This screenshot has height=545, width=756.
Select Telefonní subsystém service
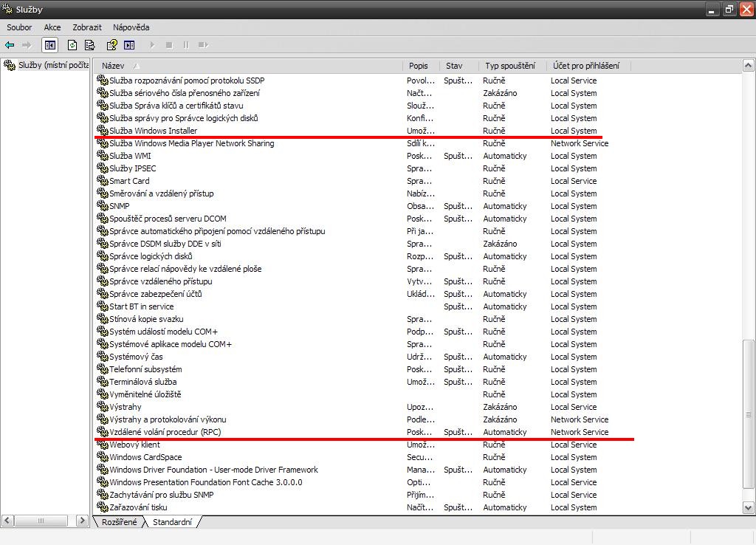click(x=145, y=369)
